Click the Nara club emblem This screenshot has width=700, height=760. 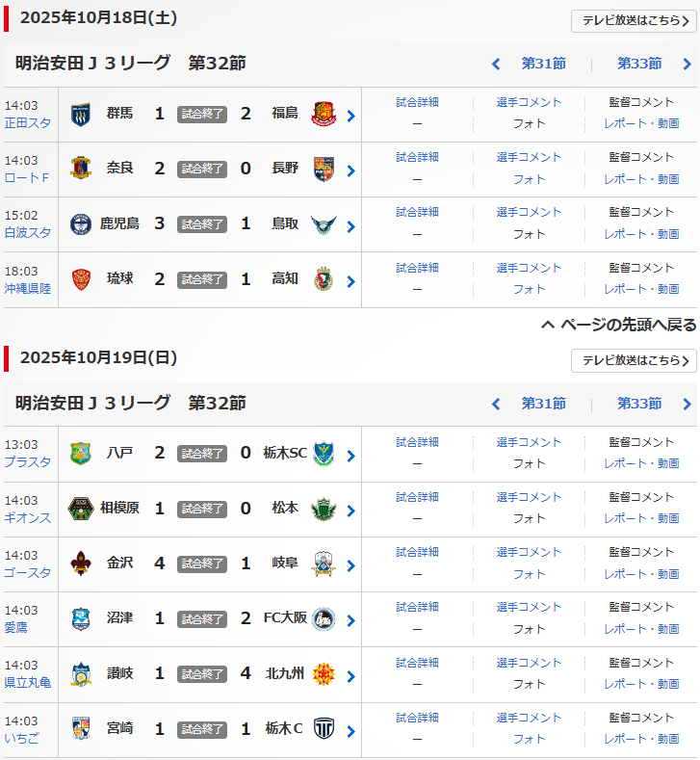pyautogui.click(x=80, y=169)
